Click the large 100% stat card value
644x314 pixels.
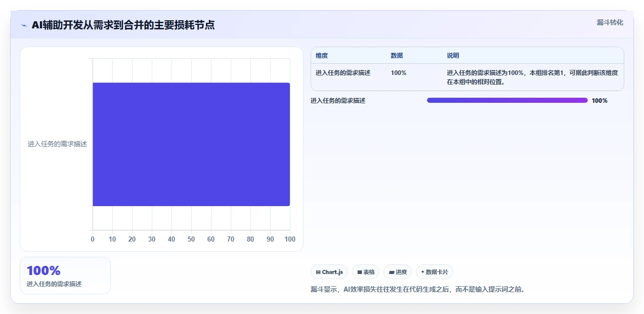[x=44, y=271]
